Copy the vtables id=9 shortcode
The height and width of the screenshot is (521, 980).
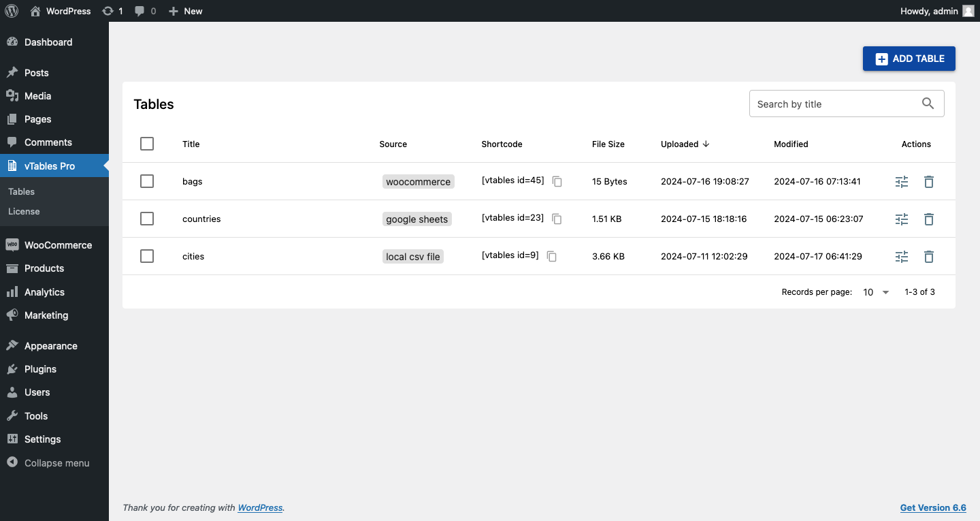552,257
